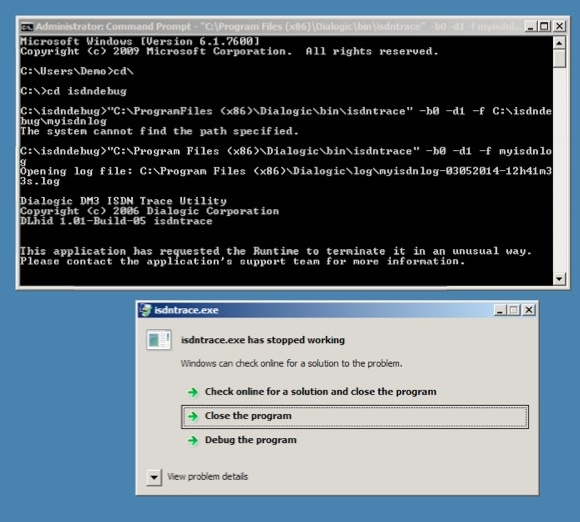The image size is (580, 522).
Task: Click the Command Prompt title bar icon
Action: (27, 27)
